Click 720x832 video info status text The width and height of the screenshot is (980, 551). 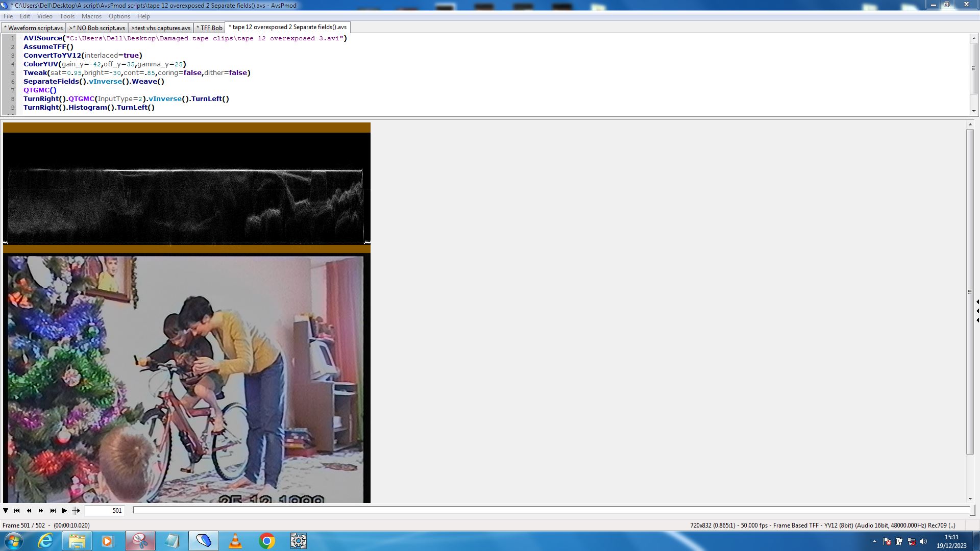coord(822,525)
